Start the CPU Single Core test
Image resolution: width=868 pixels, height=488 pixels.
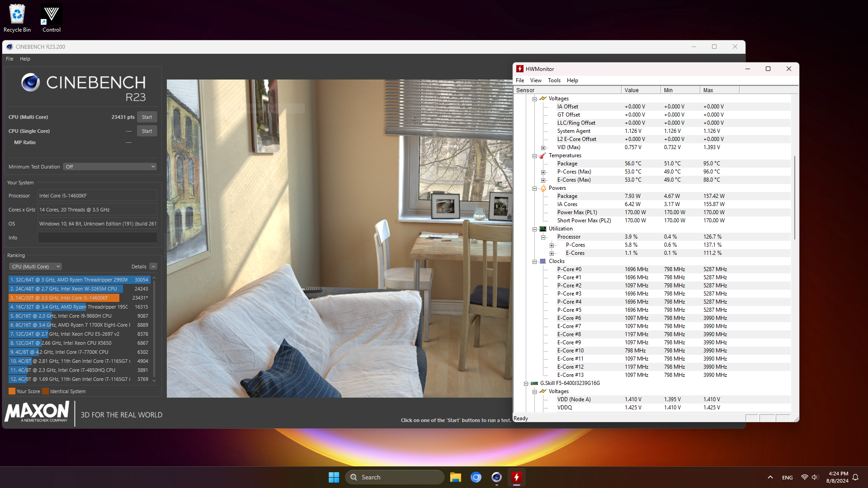tap(147, 131)
